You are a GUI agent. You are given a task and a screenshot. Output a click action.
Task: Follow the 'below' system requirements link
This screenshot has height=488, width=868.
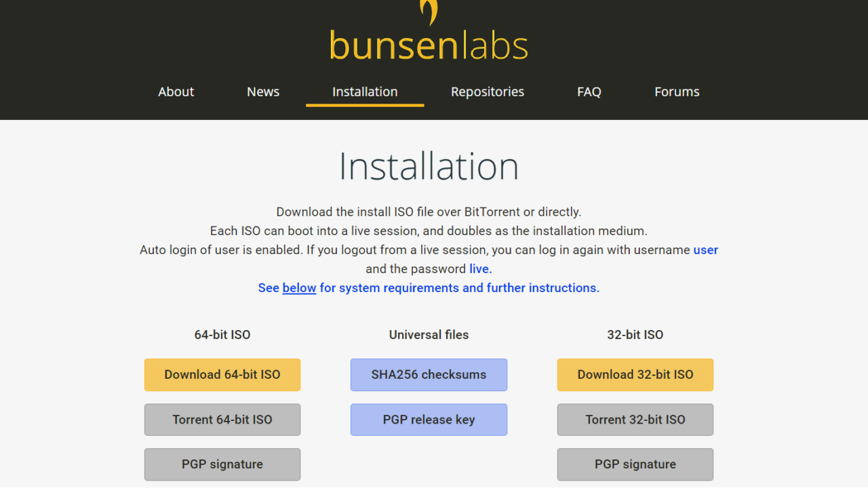(x=299, y=288)
